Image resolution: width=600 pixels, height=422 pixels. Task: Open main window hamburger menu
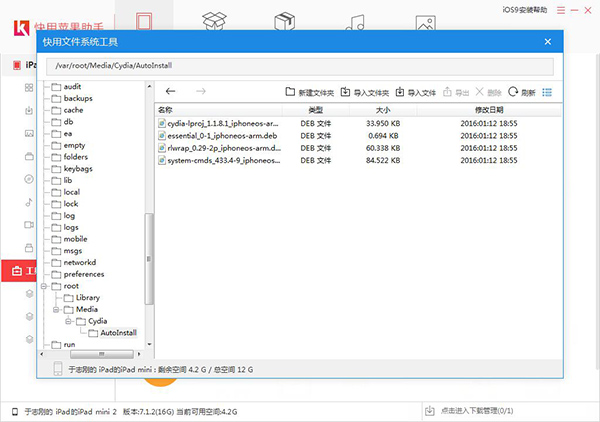coord(561,10)
